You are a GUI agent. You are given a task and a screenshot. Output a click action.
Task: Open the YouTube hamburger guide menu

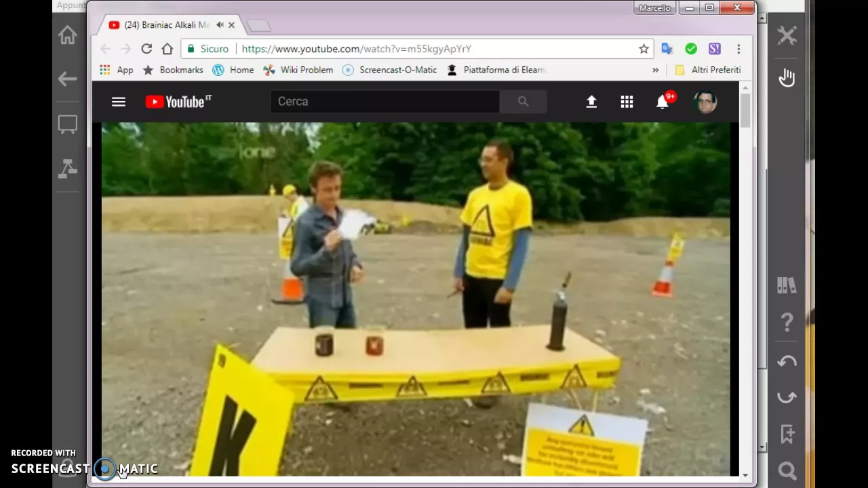pyautogui.click(x=119, y=102)
